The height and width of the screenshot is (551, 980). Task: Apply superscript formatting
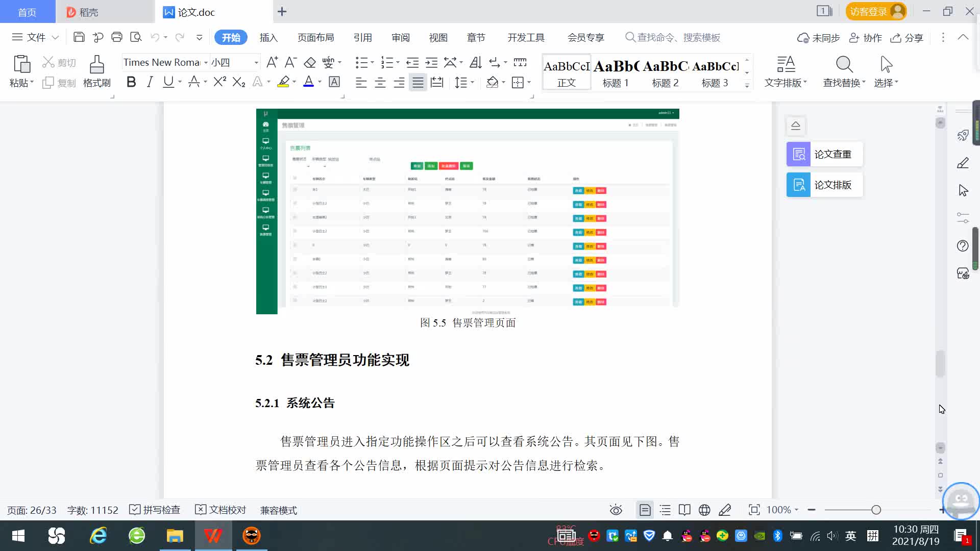pos(219,82)
